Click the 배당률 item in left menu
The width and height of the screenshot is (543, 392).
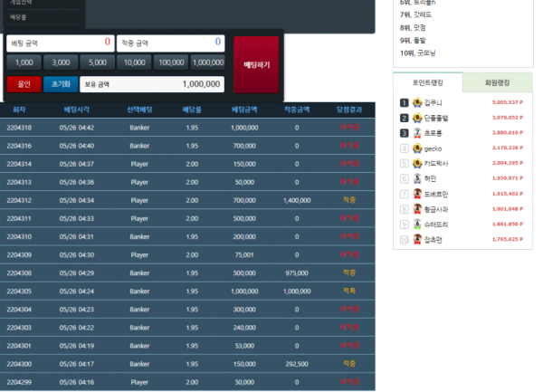pyautogui.click(x=19, y=17)
